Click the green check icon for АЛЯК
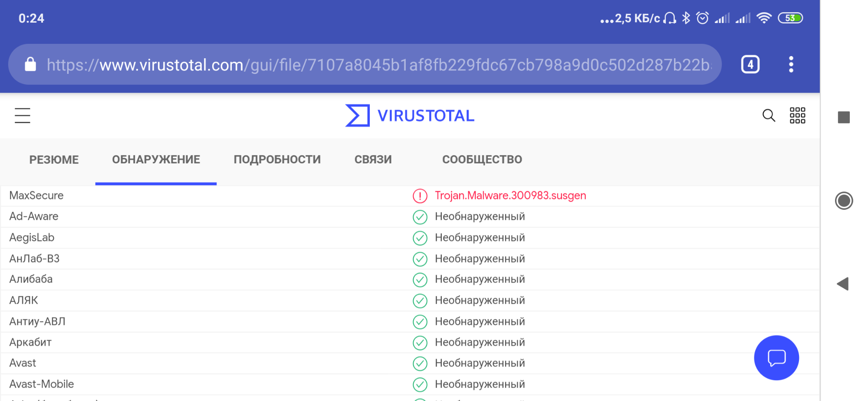 [x=420, y=301]
